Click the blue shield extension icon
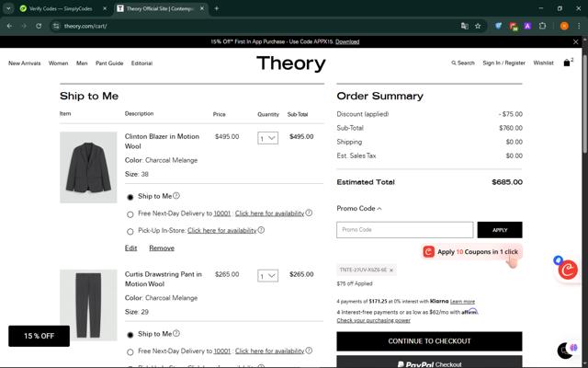588x368 pixels. point(498,26)
